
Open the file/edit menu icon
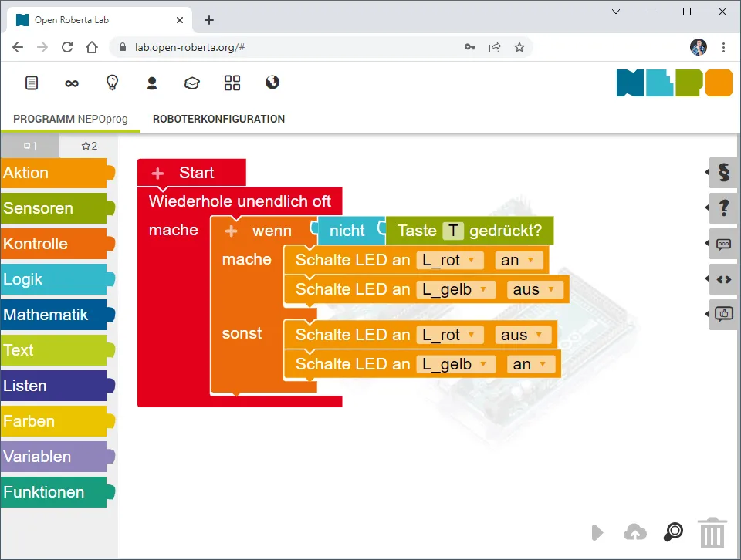[31, 83]
